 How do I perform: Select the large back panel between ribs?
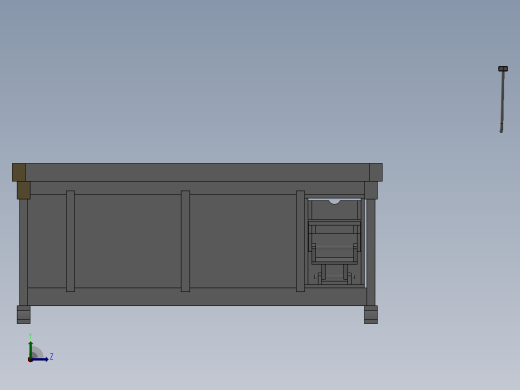128,241
